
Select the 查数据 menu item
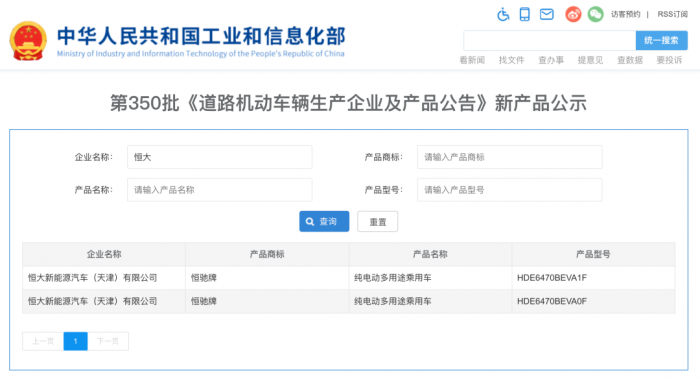click(630, 60)
